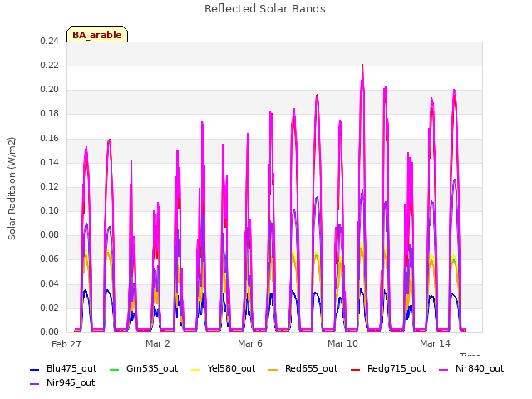
Task: Click the 0.14 y-axis tick label
Action: (x=50, y=162)
